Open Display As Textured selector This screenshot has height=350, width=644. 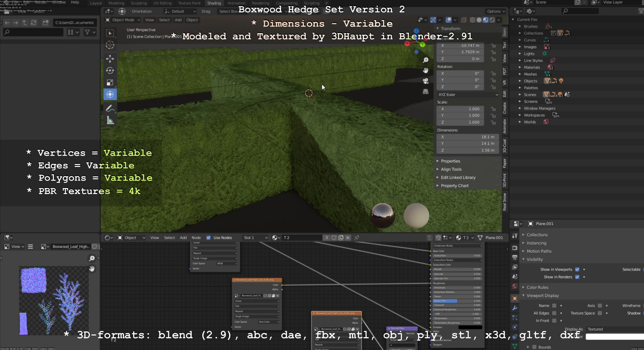click(x=615, y=329)
